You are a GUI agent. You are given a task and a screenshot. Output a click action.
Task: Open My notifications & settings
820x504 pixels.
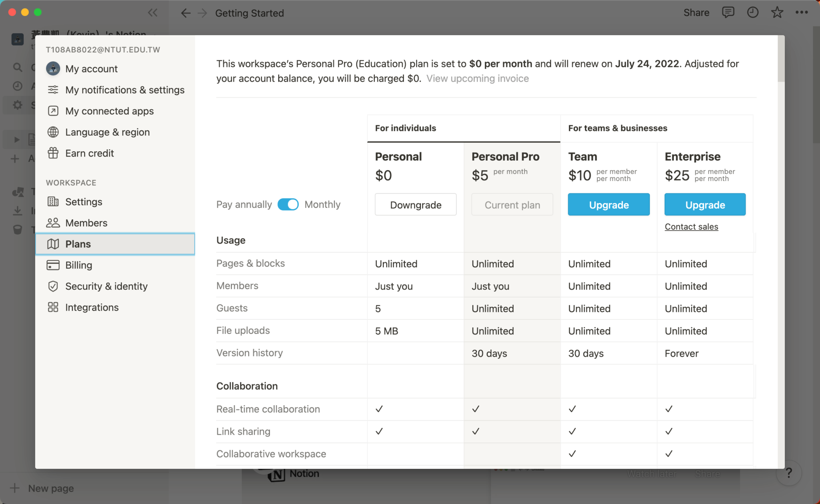click(125, 90)
